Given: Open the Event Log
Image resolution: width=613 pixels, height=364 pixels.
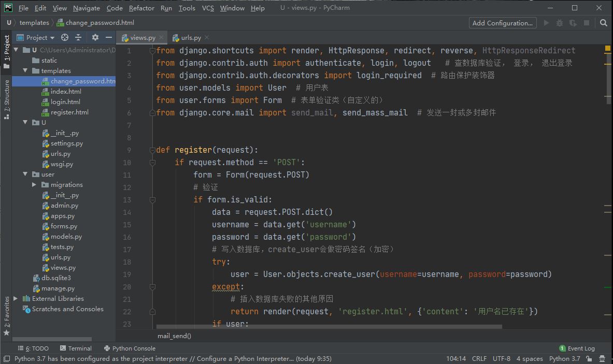Looking at the screenshot, I should [x=577, y=348].
